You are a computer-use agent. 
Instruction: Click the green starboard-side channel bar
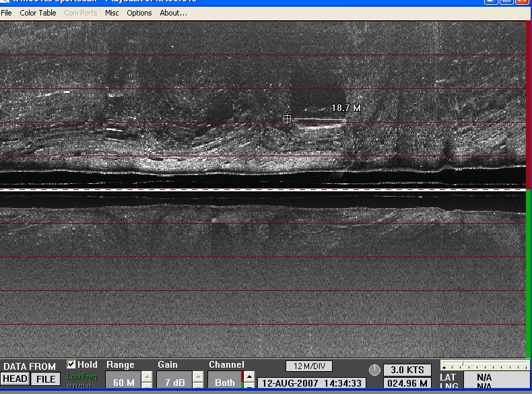point(528,273)
